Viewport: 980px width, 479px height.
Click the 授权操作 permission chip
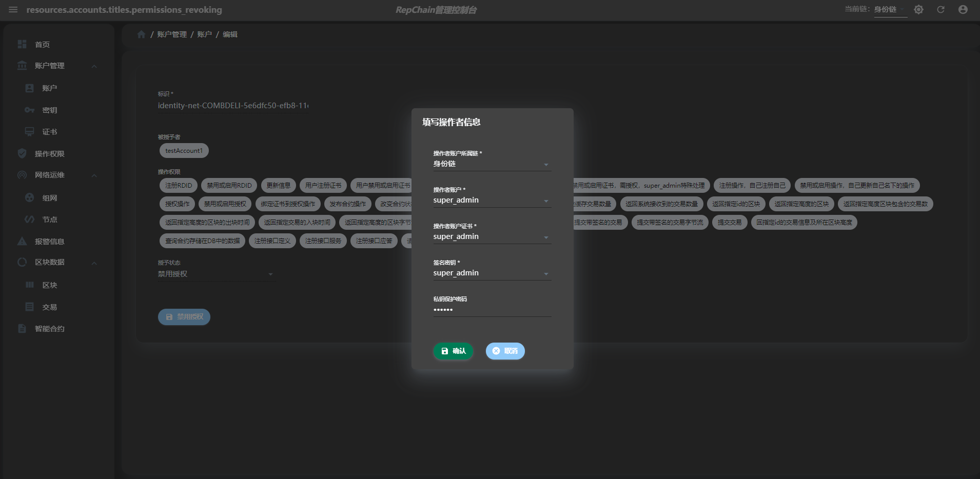[x=178, y=204]
